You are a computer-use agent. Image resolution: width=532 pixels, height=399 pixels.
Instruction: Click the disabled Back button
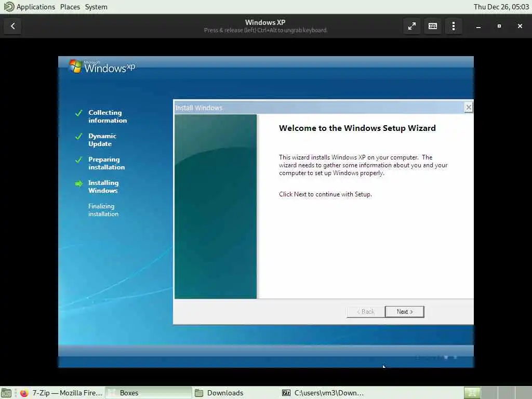pyautogui.click(x=366, y=312)
